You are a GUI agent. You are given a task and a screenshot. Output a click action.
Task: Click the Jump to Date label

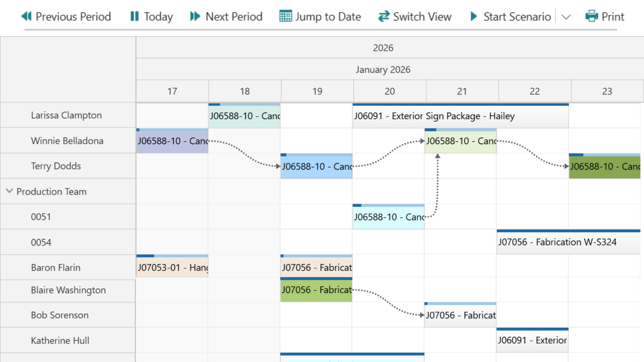[328, 16]
